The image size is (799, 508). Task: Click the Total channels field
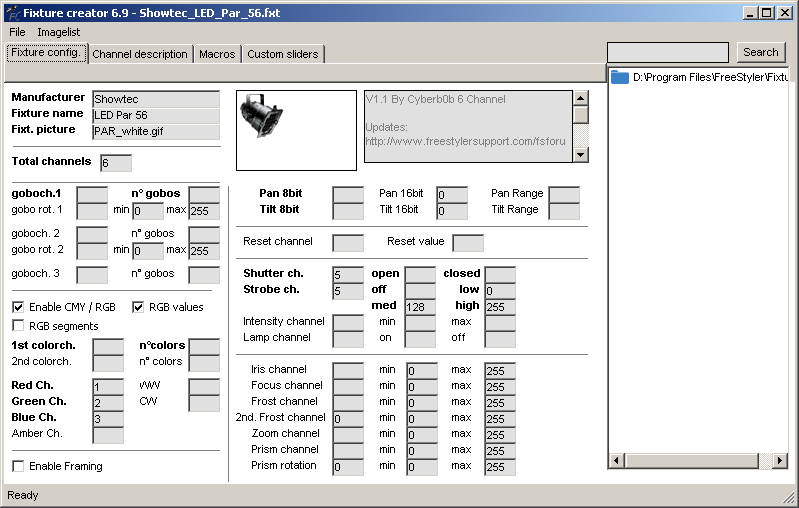(x=116, y=163)
